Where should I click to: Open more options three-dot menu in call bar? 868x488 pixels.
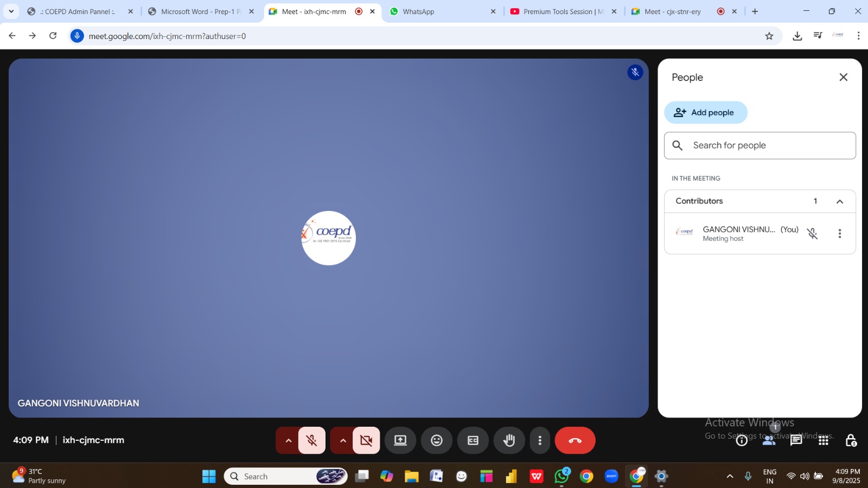(x=540, y=440)
